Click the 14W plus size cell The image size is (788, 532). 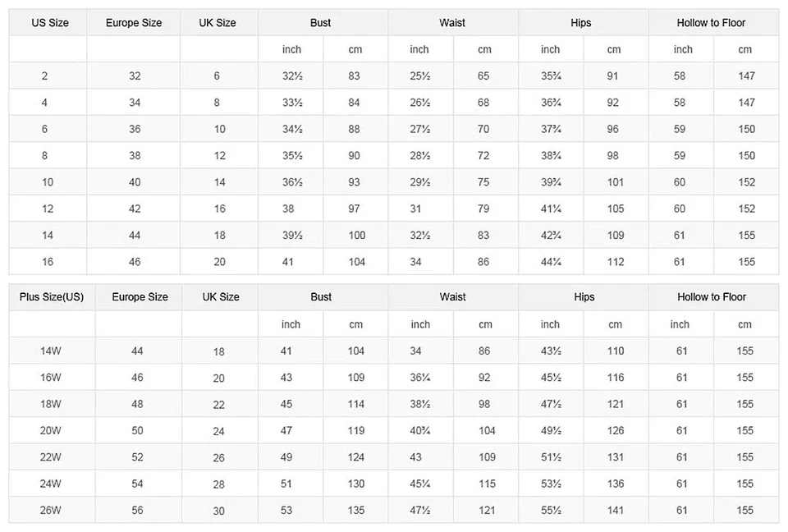click(51, 351)
